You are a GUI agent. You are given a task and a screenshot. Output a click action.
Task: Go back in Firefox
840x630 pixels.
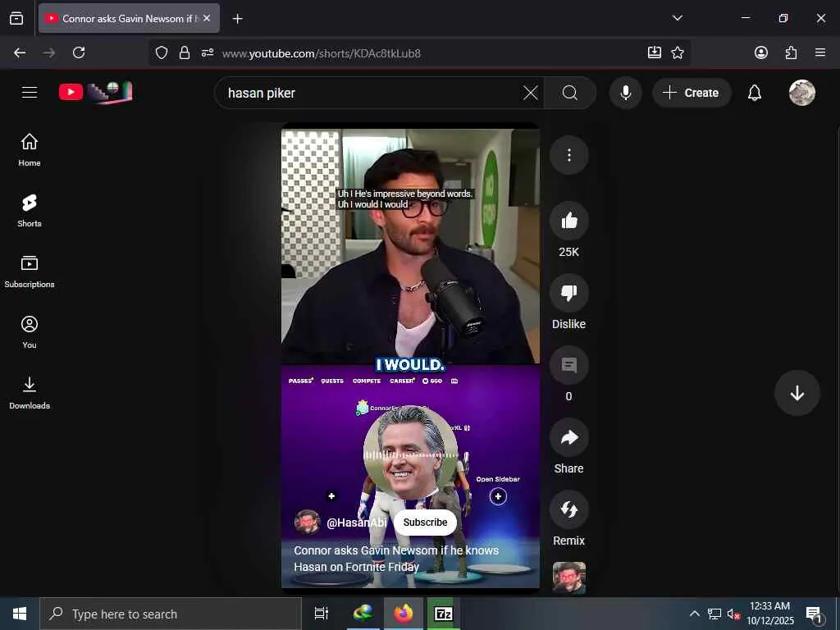[20, 52]
